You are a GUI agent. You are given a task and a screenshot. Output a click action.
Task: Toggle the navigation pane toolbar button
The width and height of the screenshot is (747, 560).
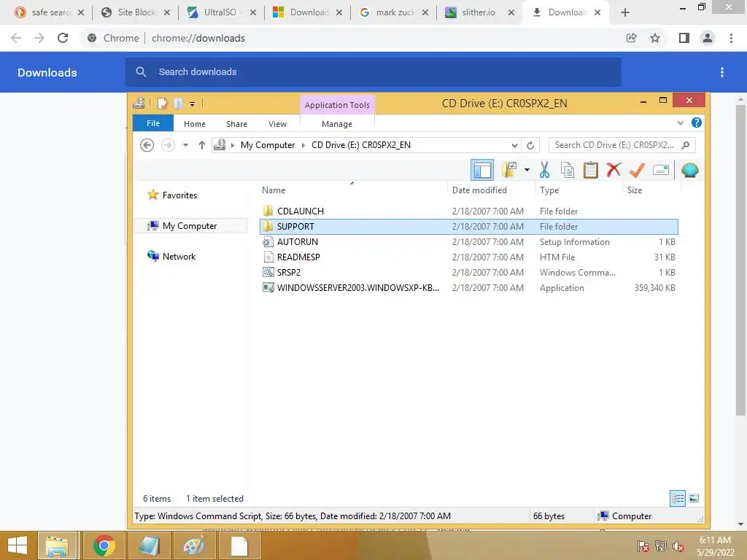[x=482, y=170]
